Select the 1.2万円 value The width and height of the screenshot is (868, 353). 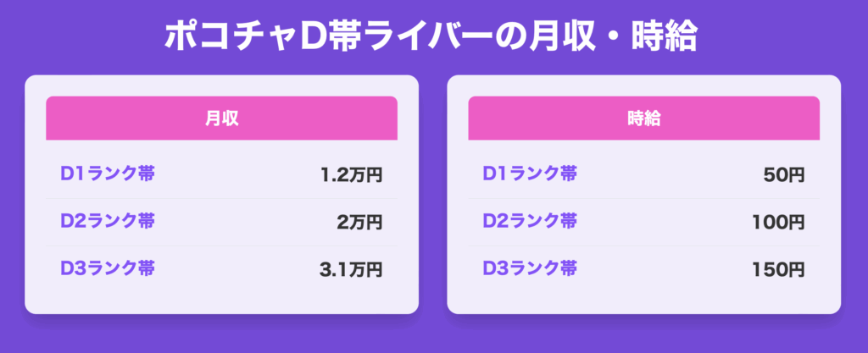[x=352, y=175]
